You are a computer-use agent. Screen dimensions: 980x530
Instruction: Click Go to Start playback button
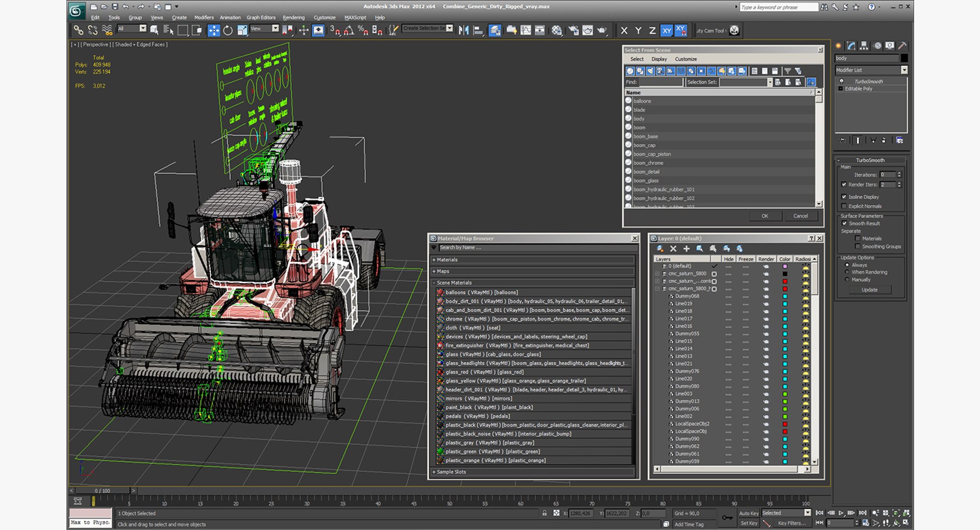pos(819,513)
